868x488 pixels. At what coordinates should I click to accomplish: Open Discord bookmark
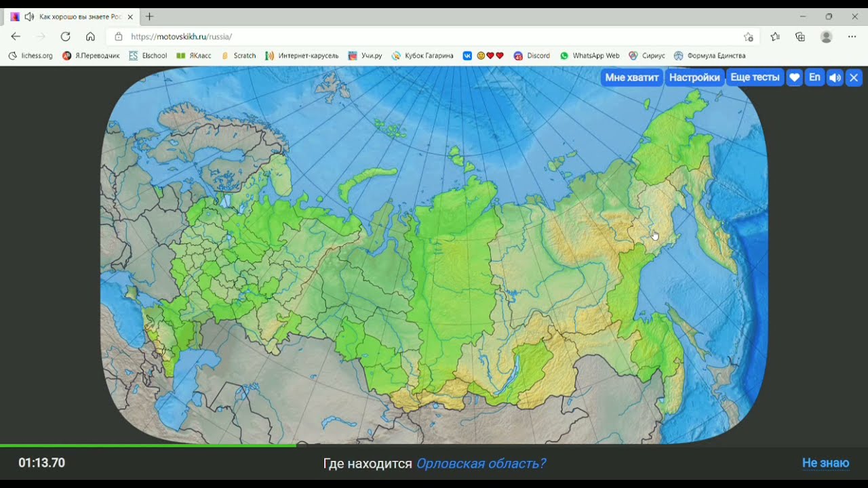coord(532,56)
